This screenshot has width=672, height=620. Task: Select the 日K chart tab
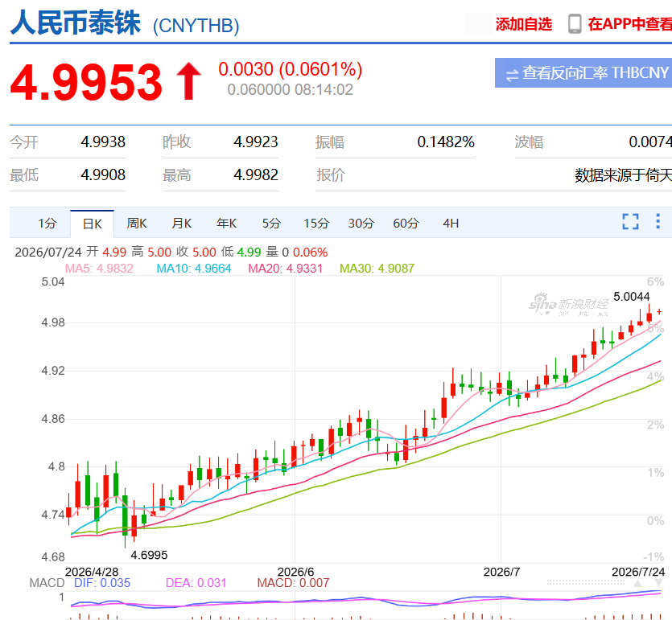[x=92, y=224]
